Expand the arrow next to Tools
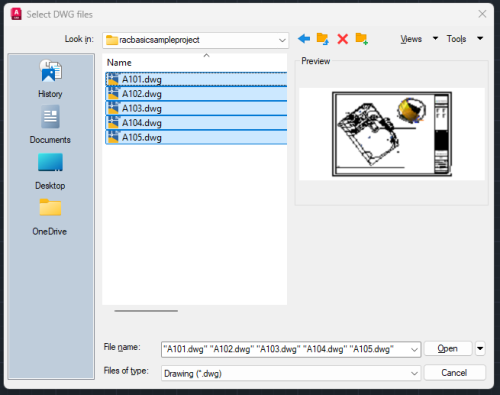This screenshot has height=395, width=500. coord(480,38)
